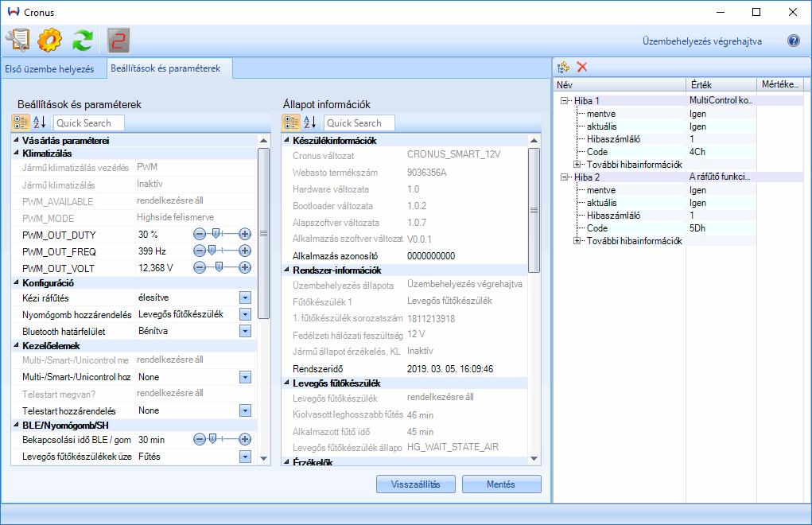This screenshot has height=525, width=812.
Task: Decrease PWM_OUT_FREQ with minus button
Action: click(x=200, y=251)
